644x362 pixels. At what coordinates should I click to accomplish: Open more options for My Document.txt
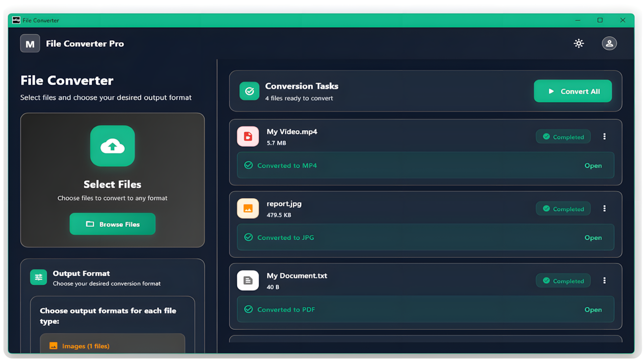(604, 281)
